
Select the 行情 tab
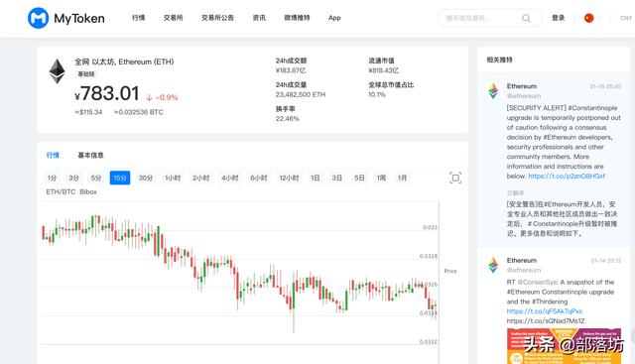coord(53,155)
